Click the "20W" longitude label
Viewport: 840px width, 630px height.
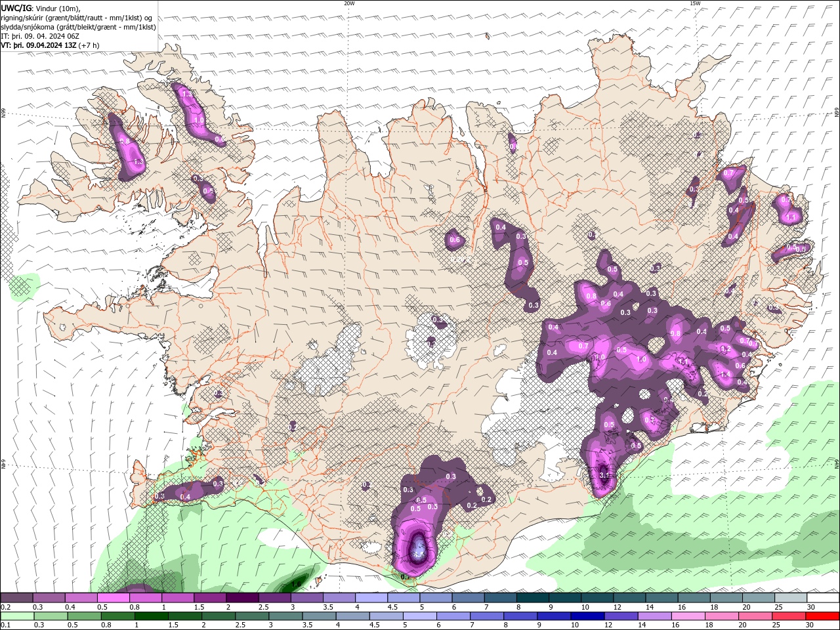pos(350,3)
